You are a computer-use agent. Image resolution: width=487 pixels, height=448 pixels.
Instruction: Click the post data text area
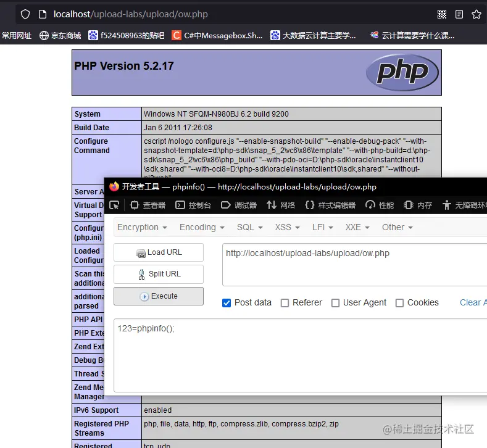click(300, 355)
